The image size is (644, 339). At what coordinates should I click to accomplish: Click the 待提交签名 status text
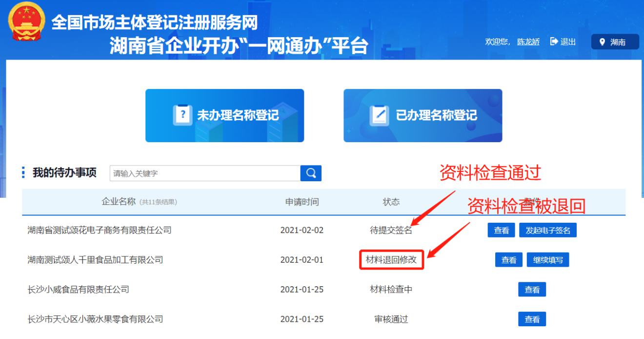pos(391,231)
